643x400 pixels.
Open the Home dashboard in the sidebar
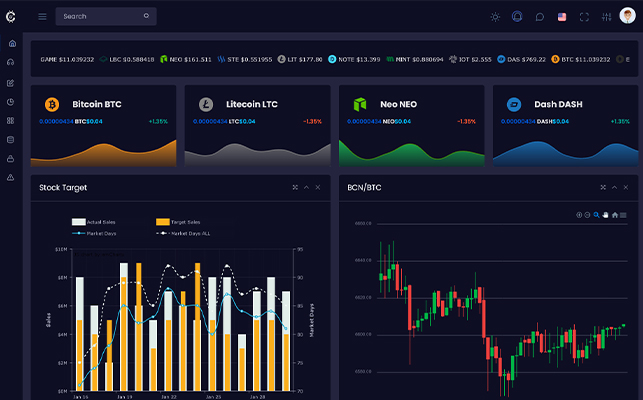12,43
